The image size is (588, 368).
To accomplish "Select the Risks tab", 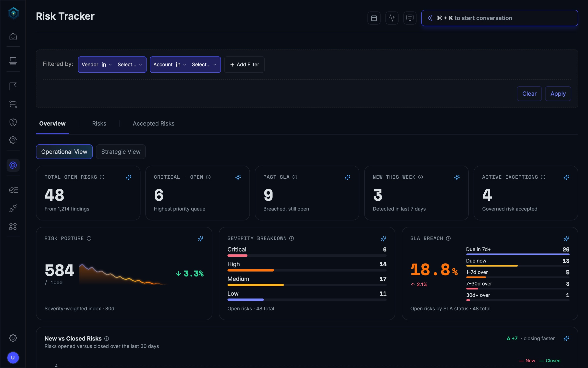I will point(99,123).
